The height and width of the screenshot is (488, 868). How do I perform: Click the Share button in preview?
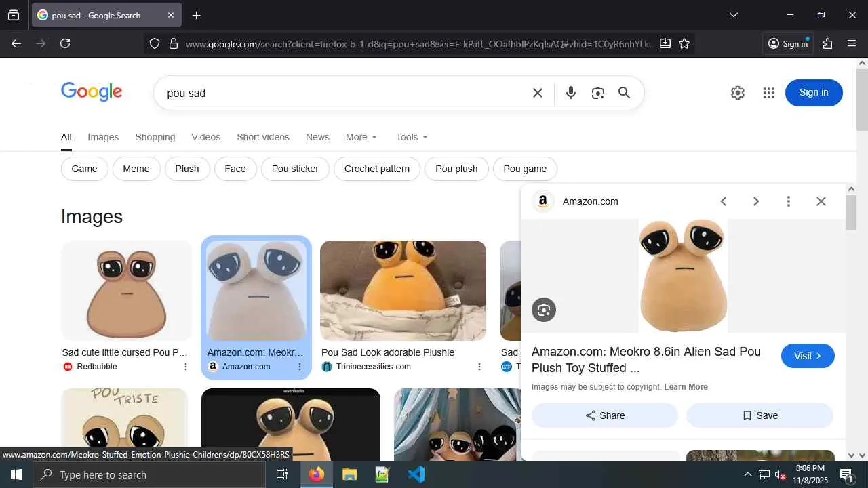[x=605, y=415]
